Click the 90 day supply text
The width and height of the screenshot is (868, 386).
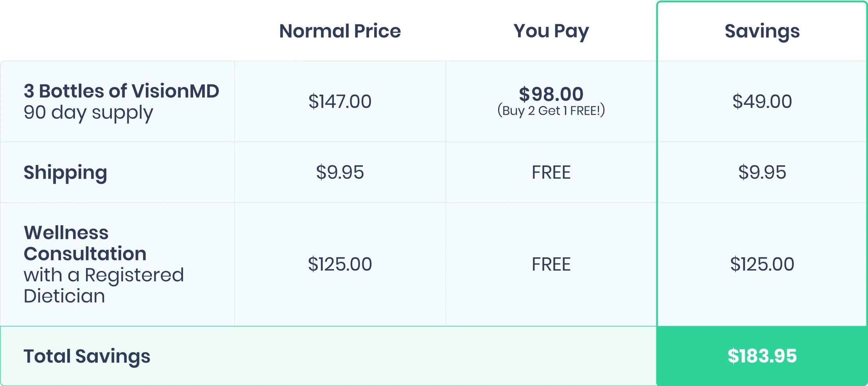pyautogui.click(x=88, y=113)
